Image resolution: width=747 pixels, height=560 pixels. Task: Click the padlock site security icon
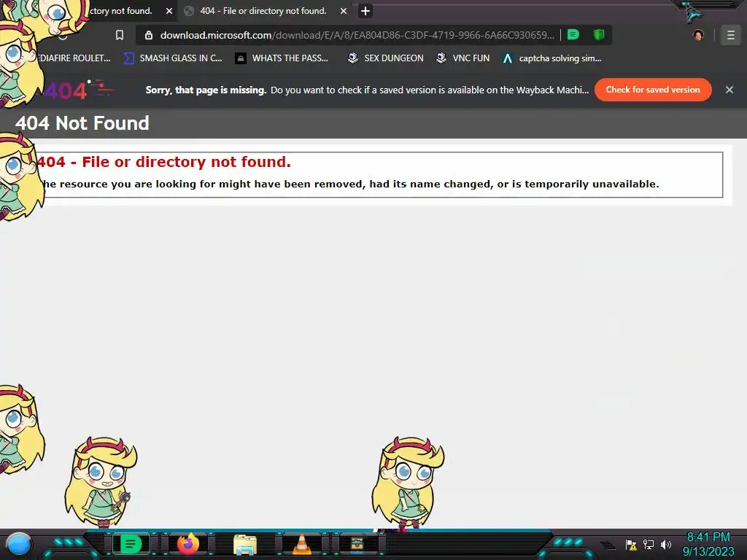click(149, 35)
